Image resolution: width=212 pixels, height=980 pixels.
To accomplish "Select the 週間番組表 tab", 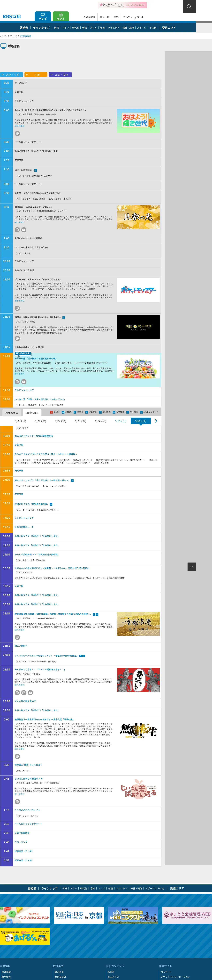I will tap(11, 413).
